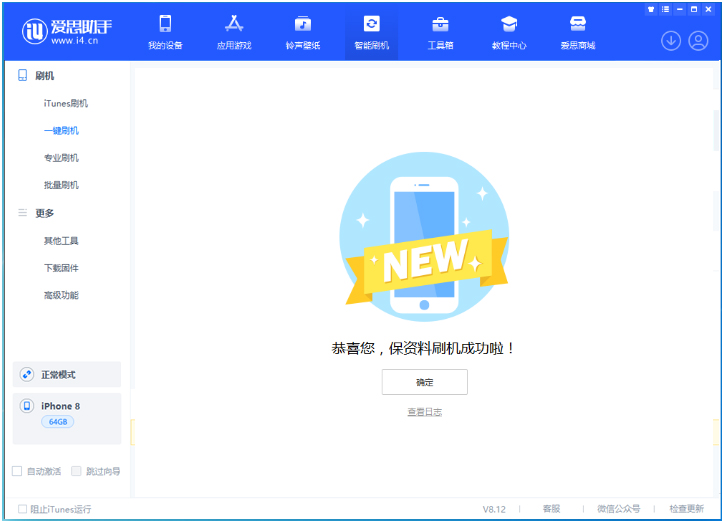724x523 pixels.
Task: Click the download manager arrow icon
Action: [671, 41]
